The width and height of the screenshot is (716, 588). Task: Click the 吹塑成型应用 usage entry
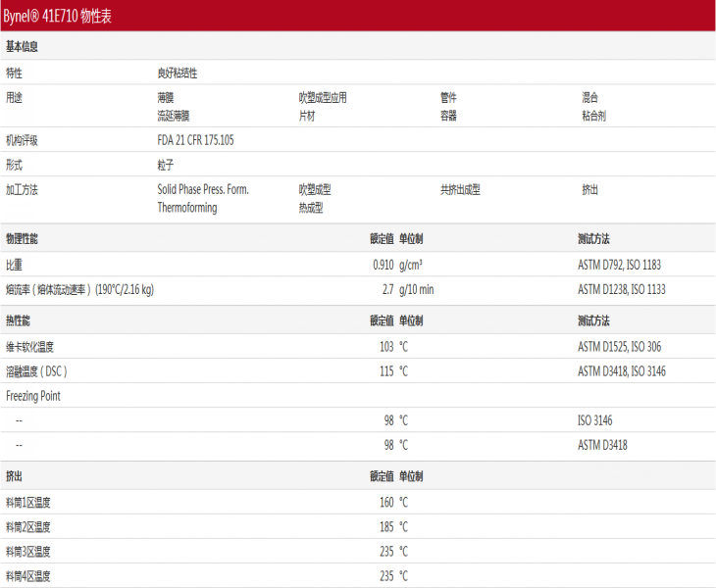[x=323, y=97]
